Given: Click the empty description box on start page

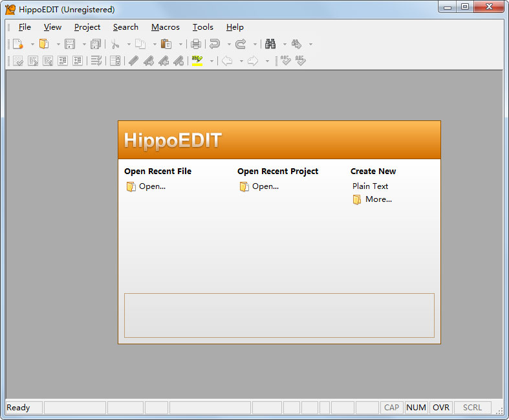Looking at the screenshot, I should tap(279, 315).
